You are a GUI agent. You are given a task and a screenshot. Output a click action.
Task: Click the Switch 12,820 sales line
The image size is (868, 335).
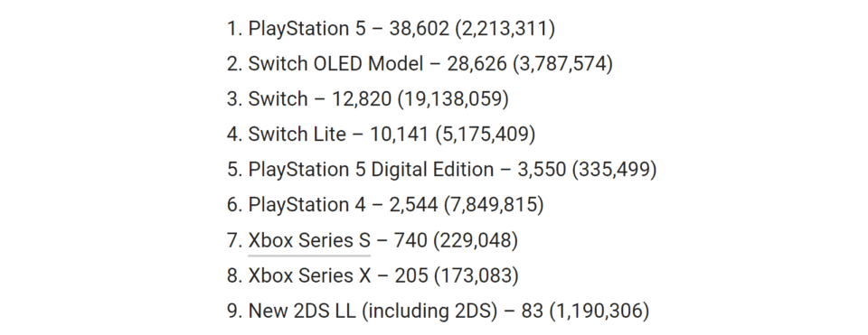click(368, 99)
